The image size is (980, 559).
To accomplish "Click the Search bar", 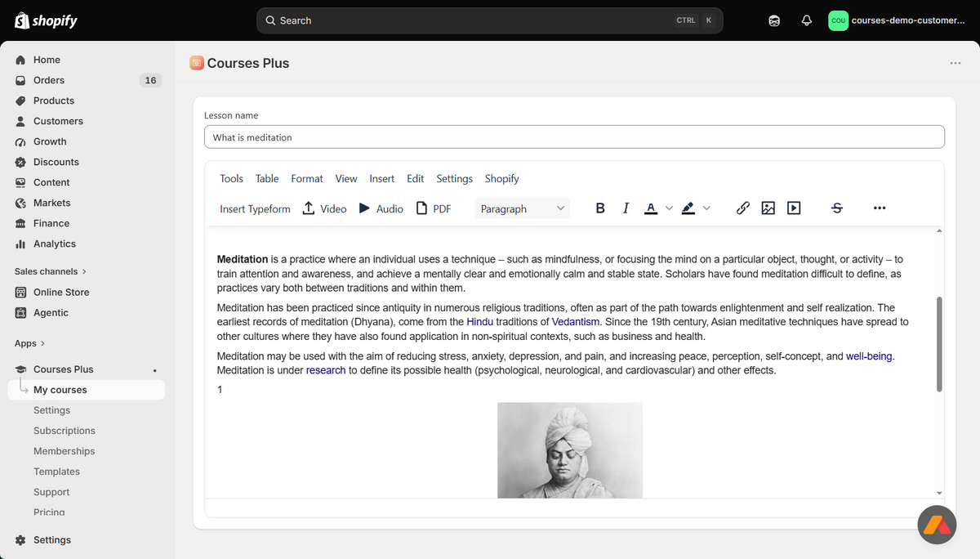I will click(x=490, y=20).
